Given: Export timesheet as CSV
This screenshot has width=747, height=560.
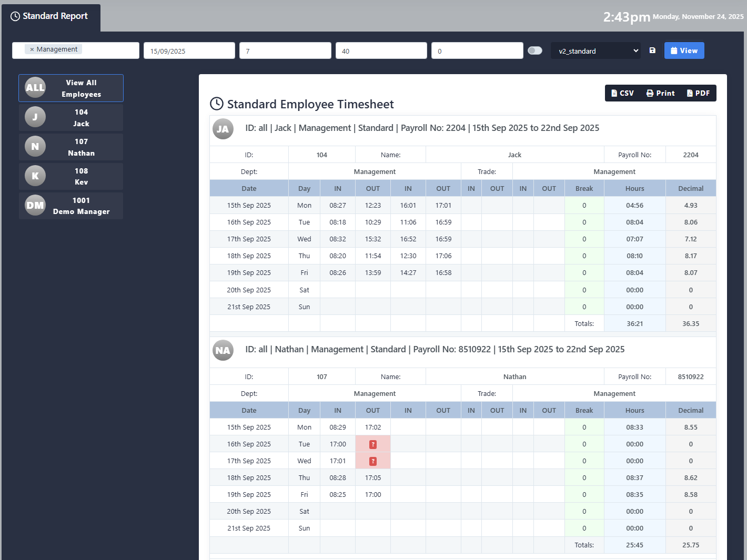Looking at the screenshot, I should click(622, 93).
